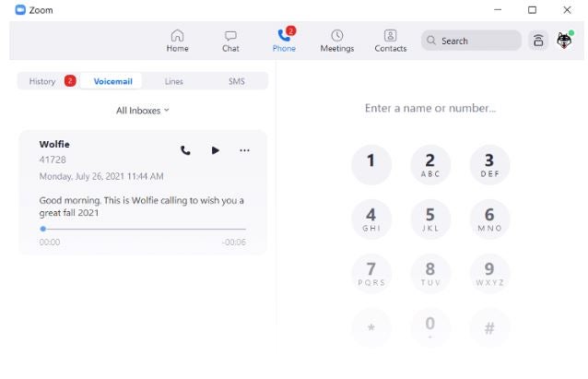Go to the Meetings tab
Screen dimensions: 588x379
tap(336, 41)
